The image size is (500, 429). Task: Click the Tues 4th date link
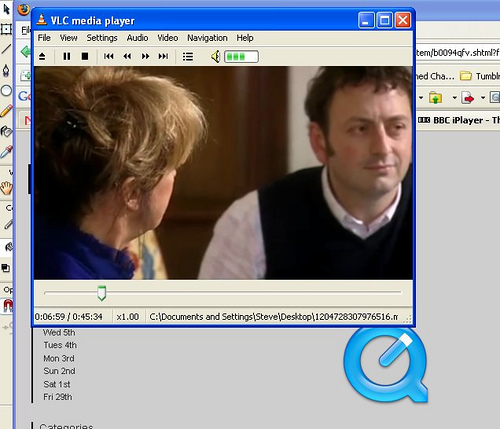[60, 345]
